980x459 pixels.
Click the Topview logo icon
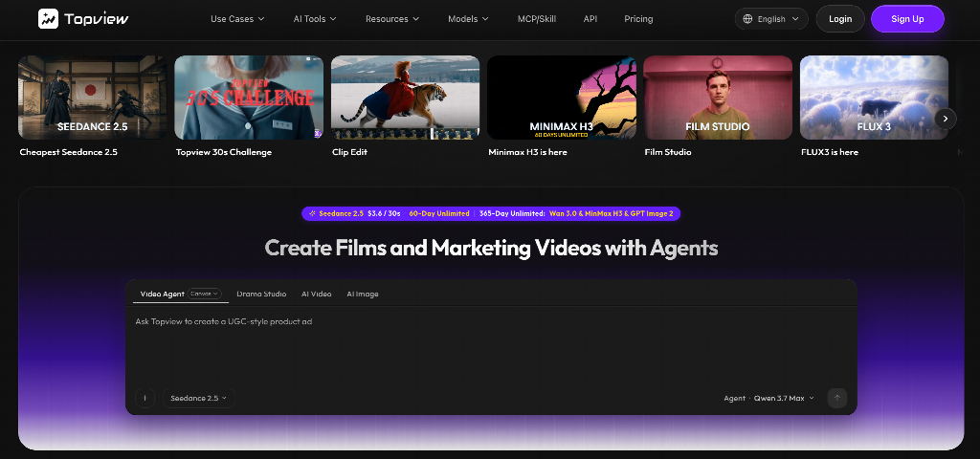[48, 19]
